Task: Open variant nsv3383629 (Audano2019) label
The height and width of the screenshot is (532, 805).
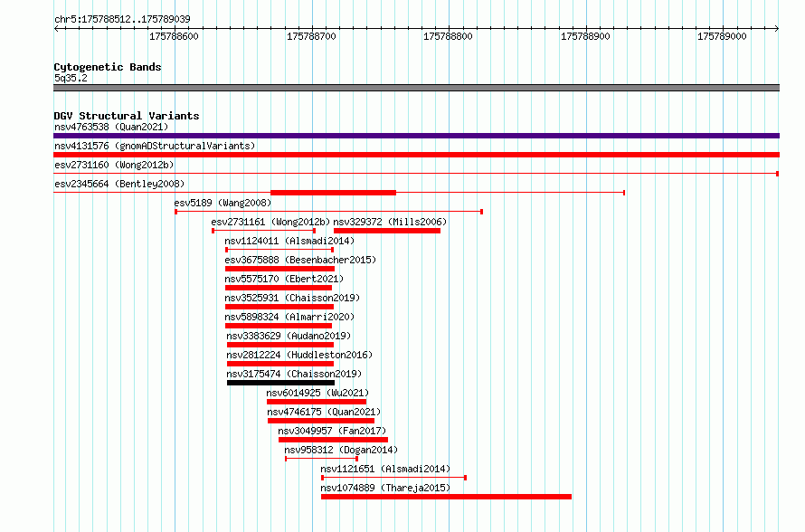Action: [289, 336]
